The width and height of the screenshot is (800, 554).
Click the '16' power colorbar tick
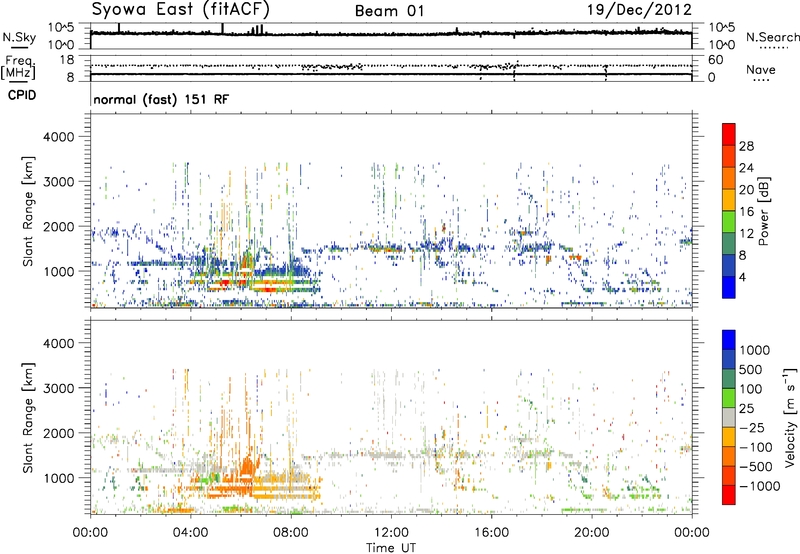[x=746, y=212]
